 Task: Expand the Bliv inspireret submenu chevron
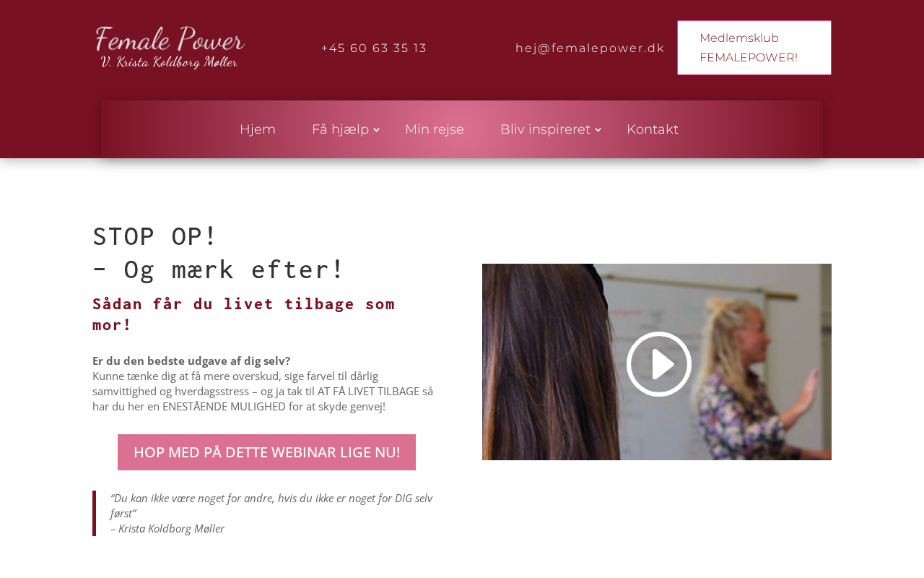598,130
